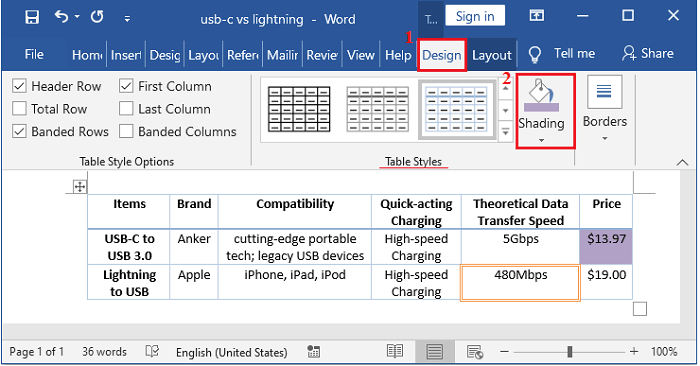Screen dimensions: 700x366
Task: Apply the black bordered Table Grid style
Action: pyautogui.click(x=299, y=109)
